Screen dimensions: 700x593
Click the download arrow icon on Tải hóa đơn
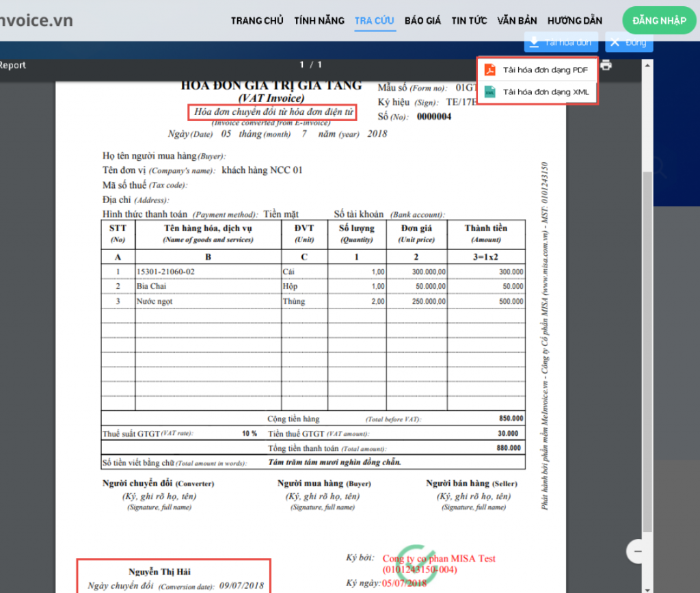point(533,42)
